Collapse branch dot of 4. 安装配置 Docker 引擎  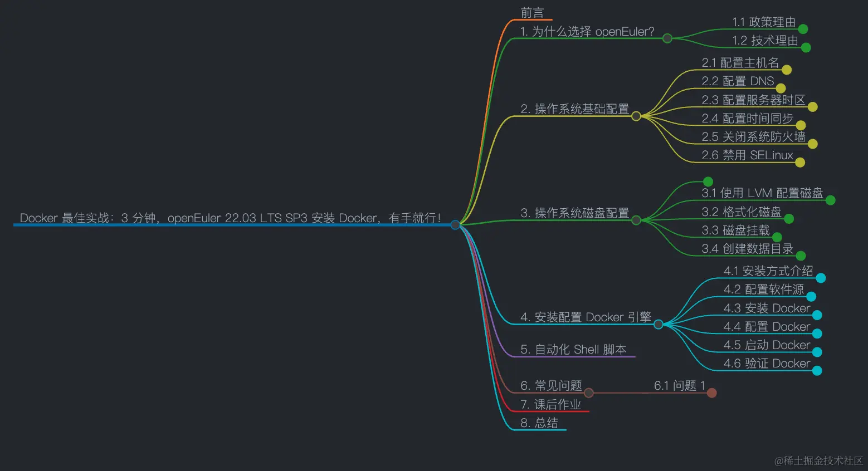coord(659,324)
